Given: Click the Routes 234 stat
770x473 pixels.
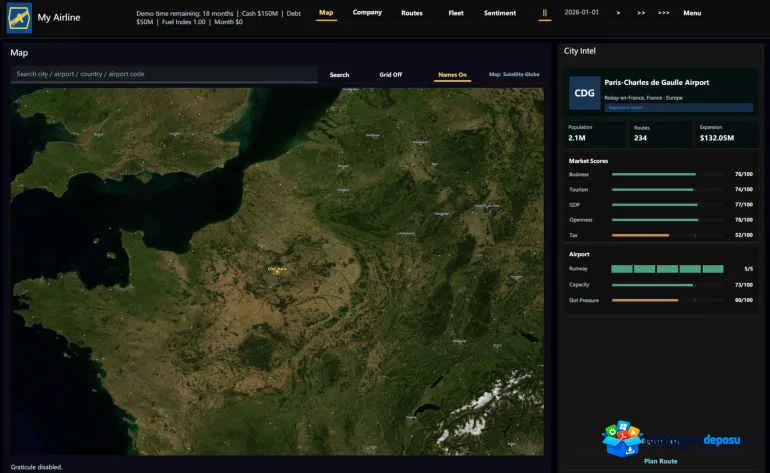Looking at the screenshot, I should pos(660,133).
